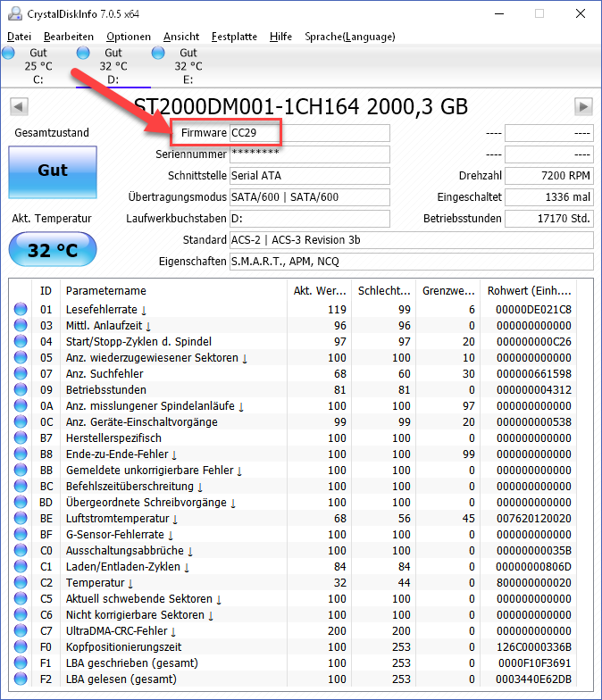Click the Standard field ACS-2 | ACS-3
The image size is (602, 700).
tap(411, 240)
